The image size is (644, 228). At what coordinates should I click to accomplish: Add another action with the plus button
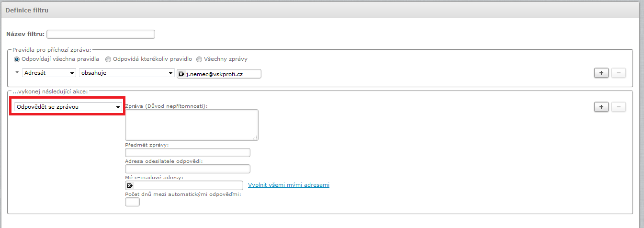coord(601,107)
